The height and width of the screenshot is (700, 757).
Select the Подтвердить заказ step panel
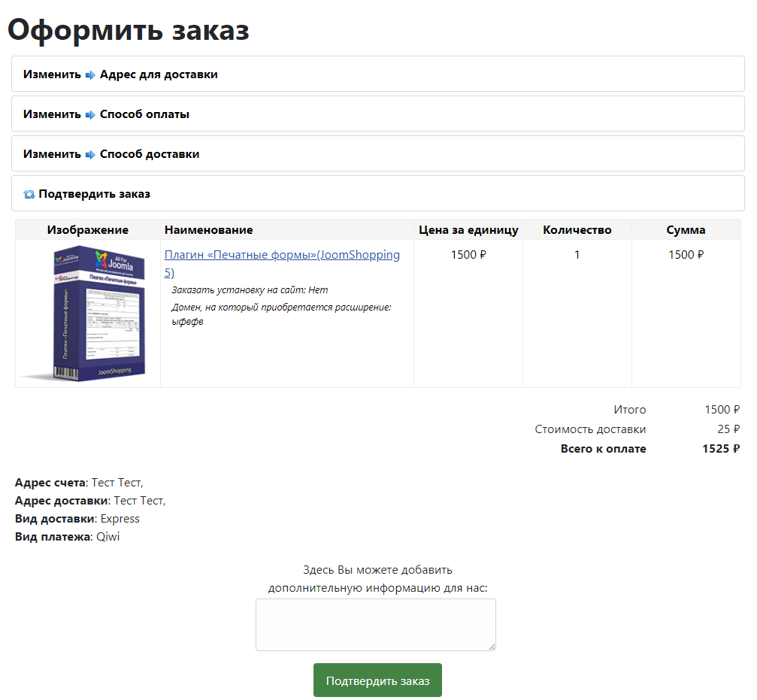click(378, 193)
